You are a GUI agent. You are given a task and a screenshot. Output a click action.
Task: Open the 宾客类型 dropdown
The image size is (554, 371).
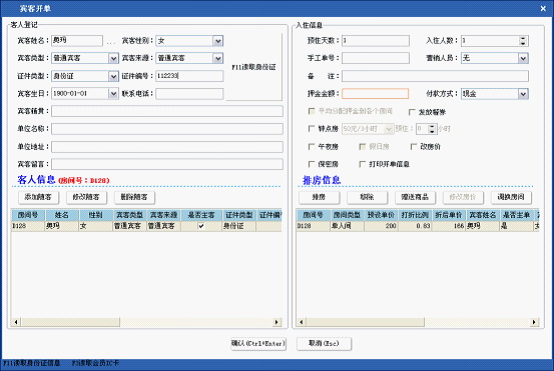coord(113,58)
